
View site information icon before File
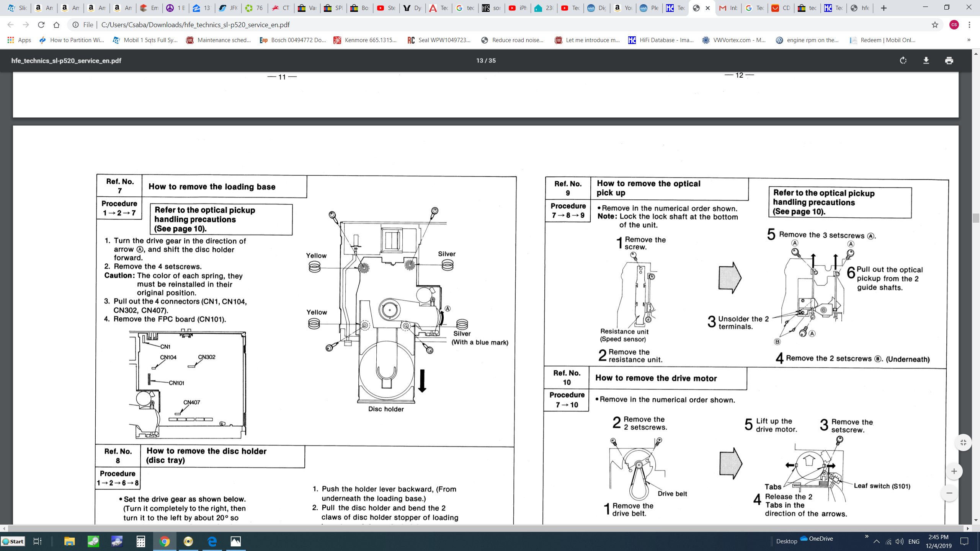(x=76, y=25)
